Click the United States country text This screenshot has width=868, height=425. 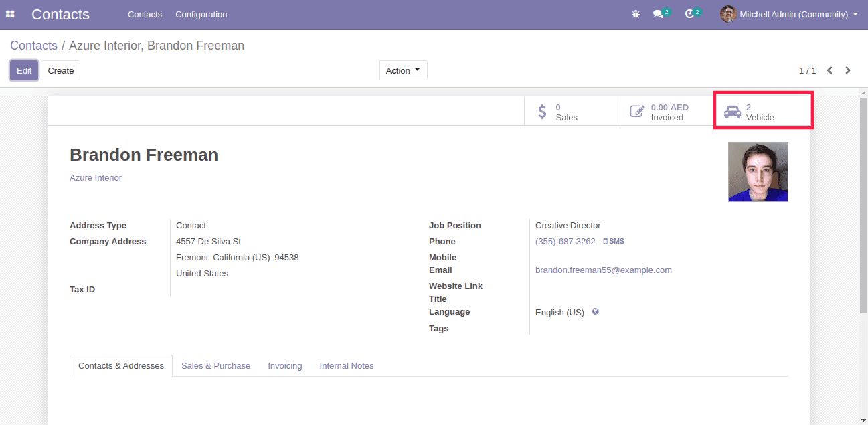coord(202,274)
